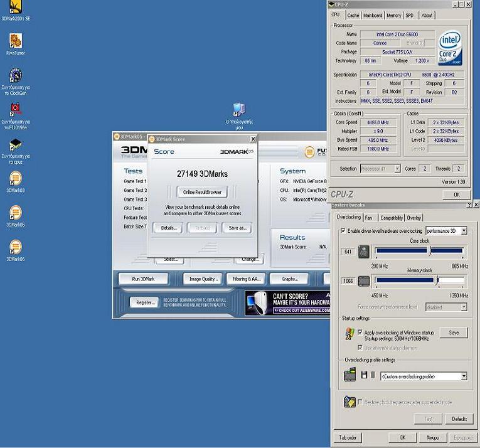This screenshot has width=480, height=448.
Task: Click the Windows startup settings icon
Action: pos(349,334)
